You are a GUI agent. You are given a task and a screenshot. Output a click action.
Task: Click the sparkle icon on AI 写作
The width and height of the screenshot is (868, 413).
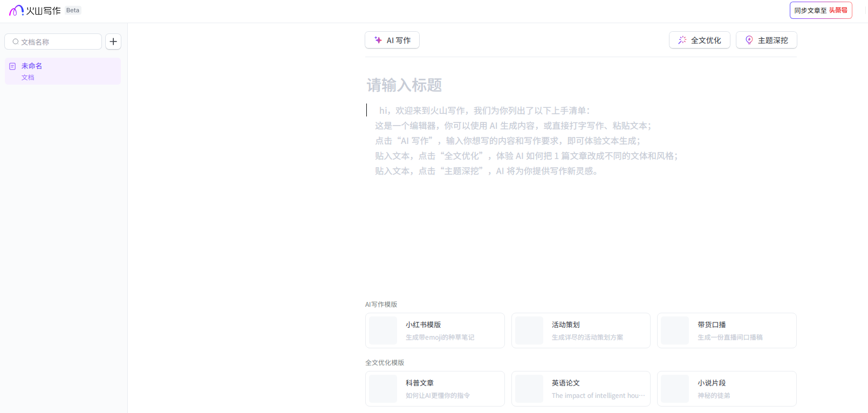378,40
